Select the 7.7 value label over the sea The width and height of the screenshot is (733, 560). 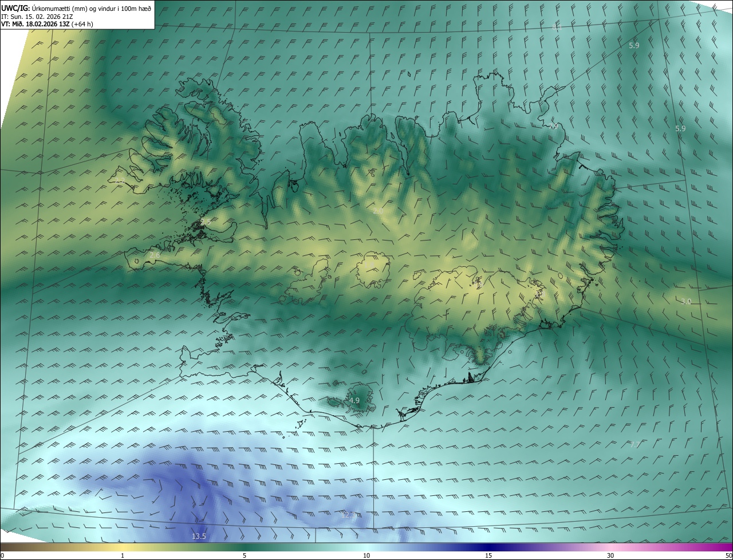(635, 444)
